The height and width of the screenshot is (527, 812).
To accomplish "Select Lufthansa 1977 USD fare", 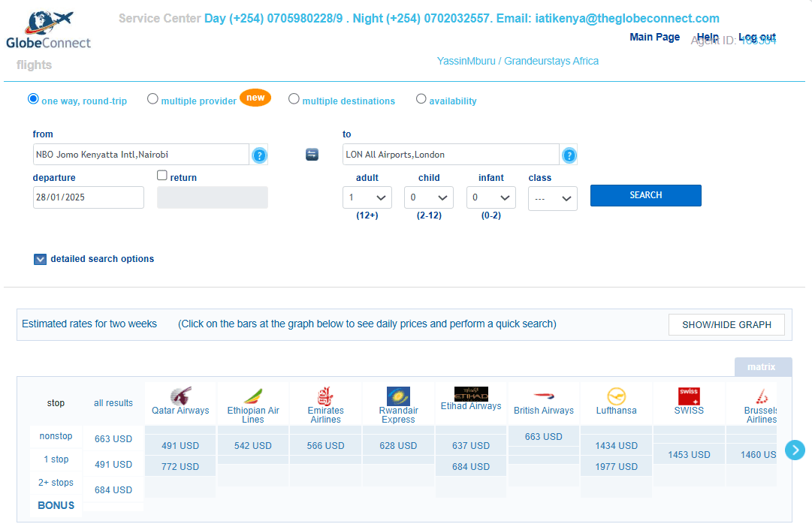I will coord(616,466).
